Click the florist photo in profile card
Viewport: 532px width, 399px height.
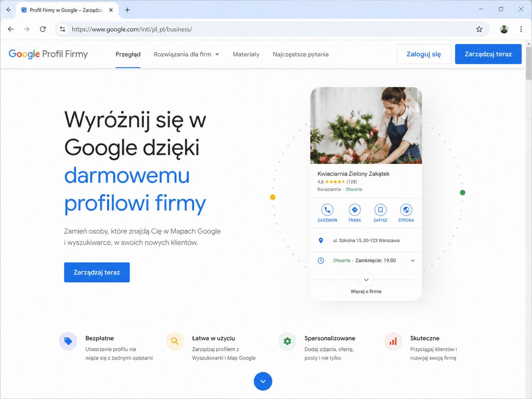366,126
